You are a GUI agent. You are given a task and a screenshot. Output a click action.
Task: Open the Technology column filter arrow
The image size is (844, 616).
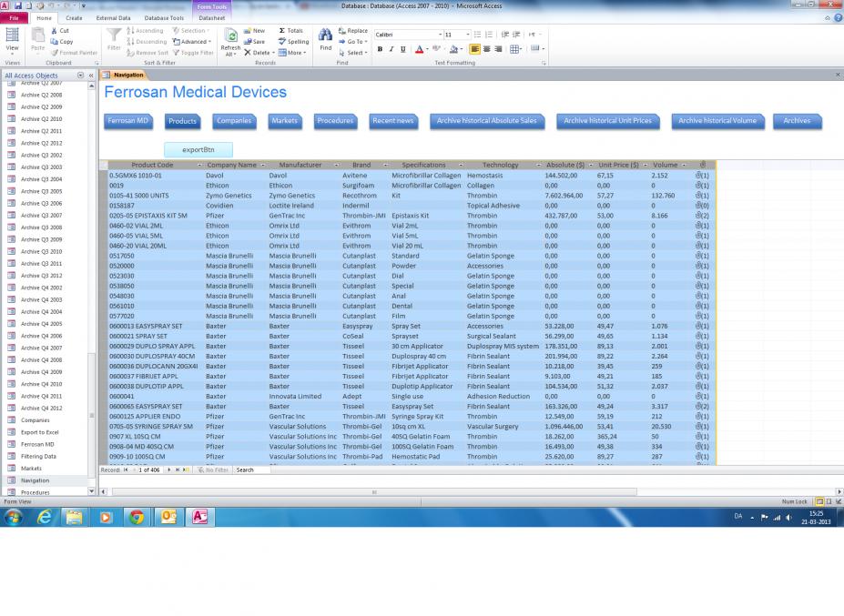[x=539, y=166]
